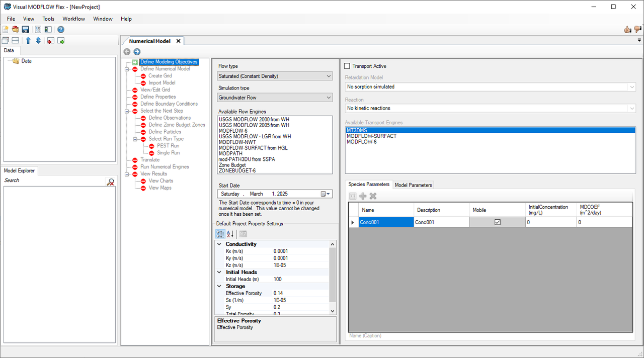Screen dimensions: 644x358
Task: Collapse the Select Run Type tree node
Action: pos(135,139)
